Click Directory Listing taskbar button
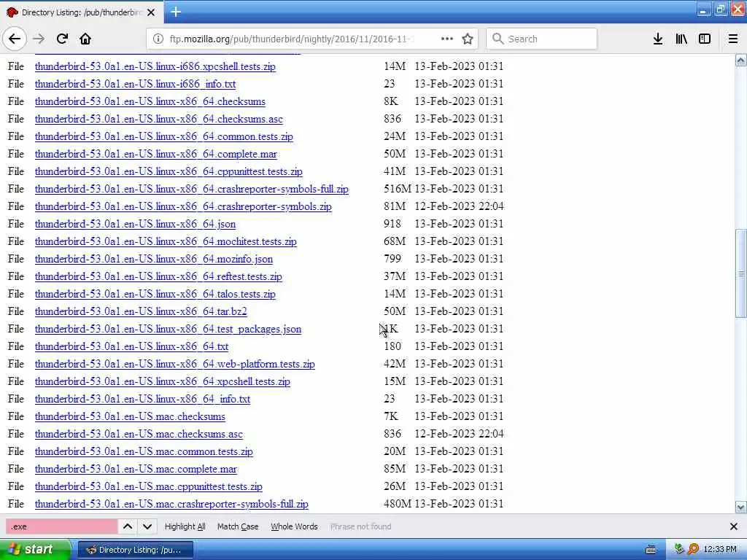Screen dimensions: 747x560 tap(135, 550)
